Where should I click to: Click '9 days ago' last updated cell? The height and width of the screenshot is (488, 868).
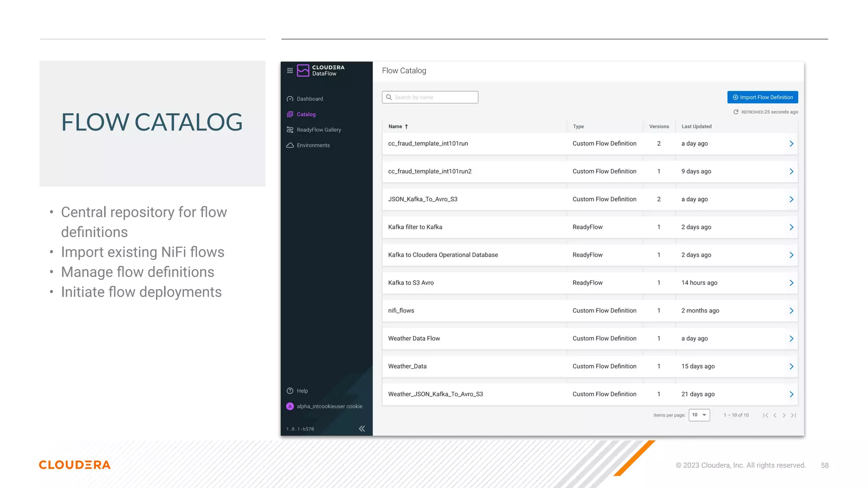tap(696, 172)
